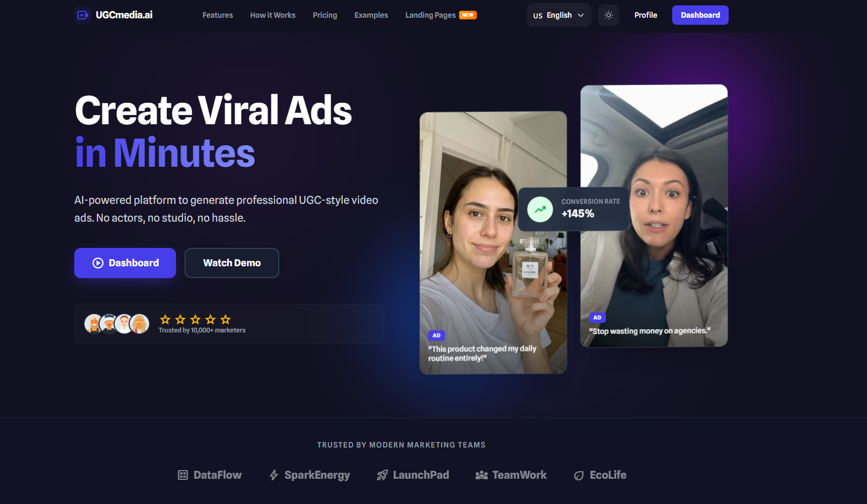Click the fifth rating star

point(225,318)
